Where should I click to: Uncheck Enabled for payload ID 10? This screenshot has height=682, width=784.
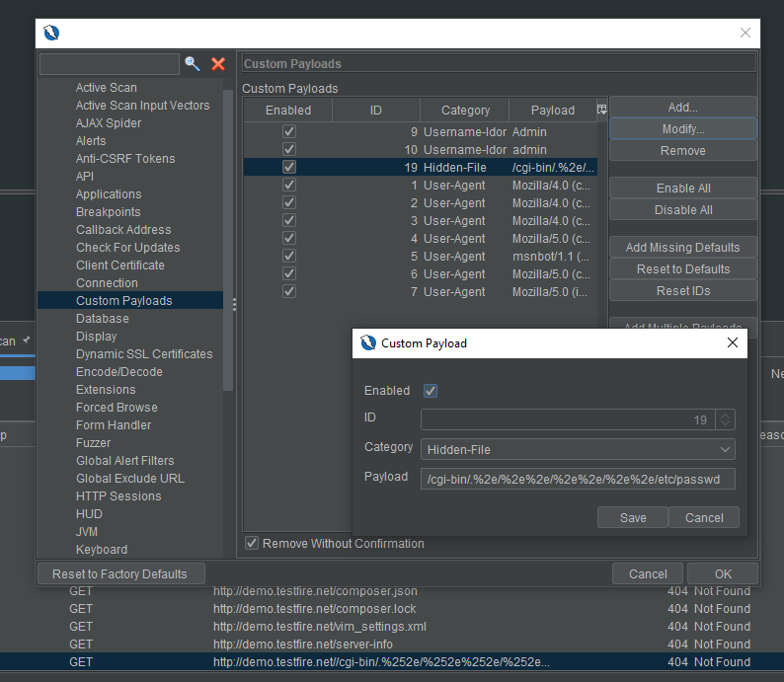[289, 149]
